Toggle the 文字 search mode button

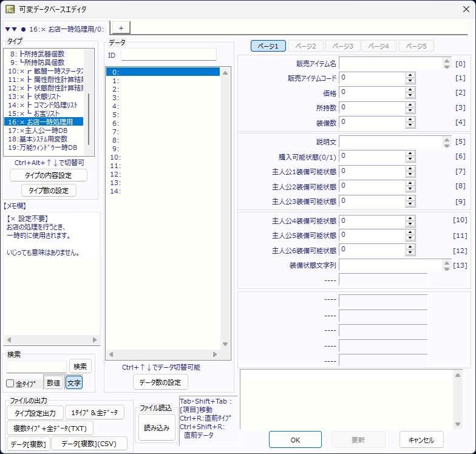click(73, 383)
